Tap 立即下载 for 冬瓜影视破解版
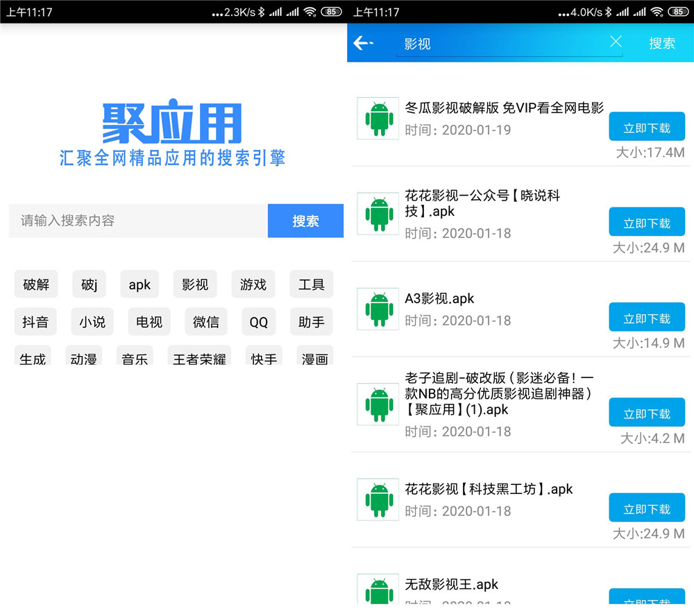 click(x=647, y=126)
